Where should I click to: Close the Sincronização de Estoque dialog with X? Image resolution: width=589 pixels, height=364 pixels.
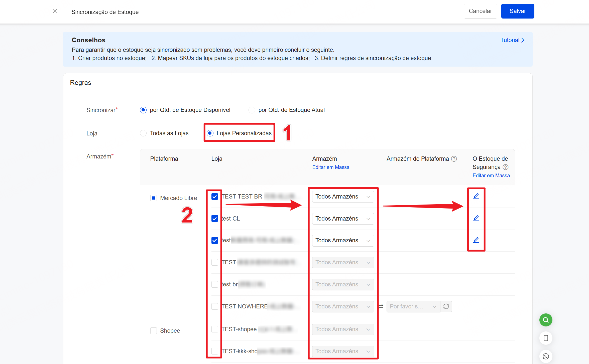click(55, 11)
